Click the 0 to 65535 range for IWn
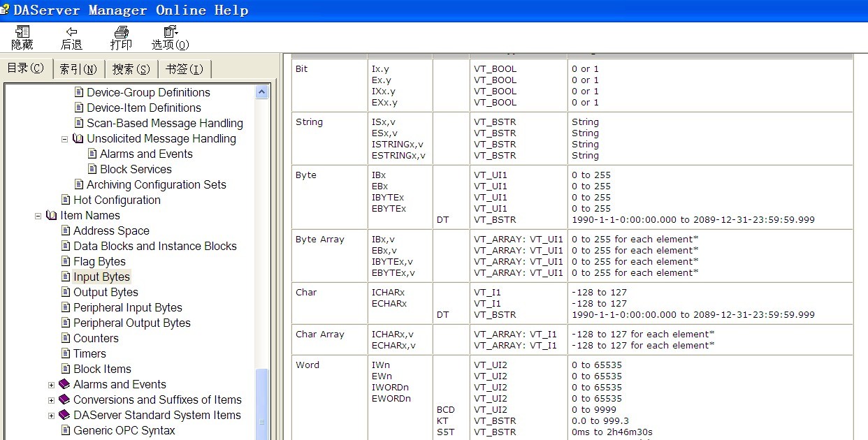868x440 pixels. click(597, 365)
